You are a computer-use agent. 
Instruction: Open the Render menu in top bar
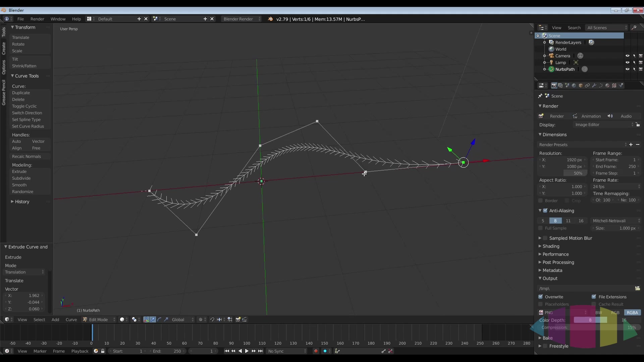[x=37, y=19]
